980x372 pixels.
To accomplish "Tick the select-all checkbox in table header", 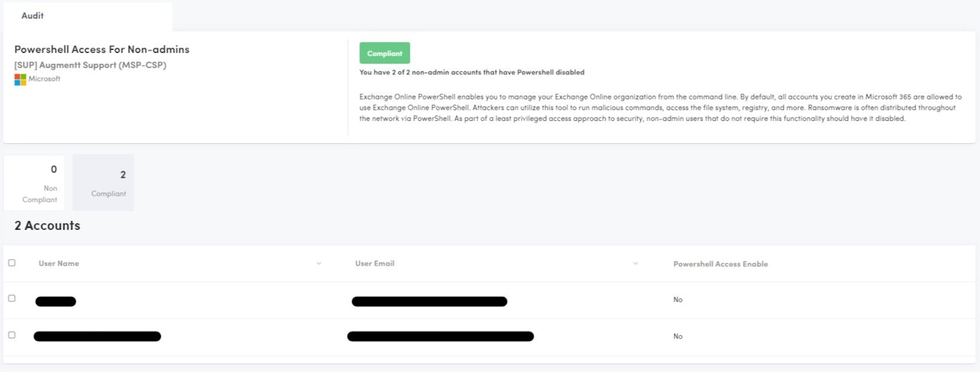I will click(x=11, y=263).
